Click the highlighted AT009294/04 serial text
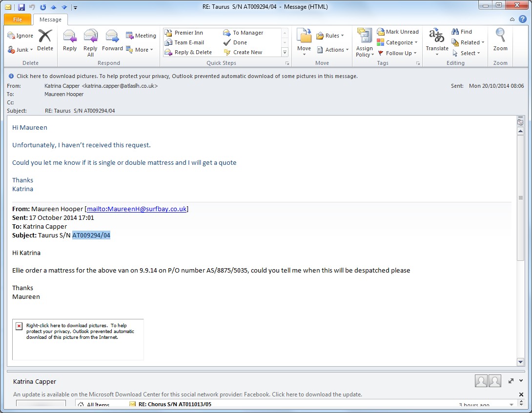532x413 pixels. pyautogui.click(x=91, y=236)
